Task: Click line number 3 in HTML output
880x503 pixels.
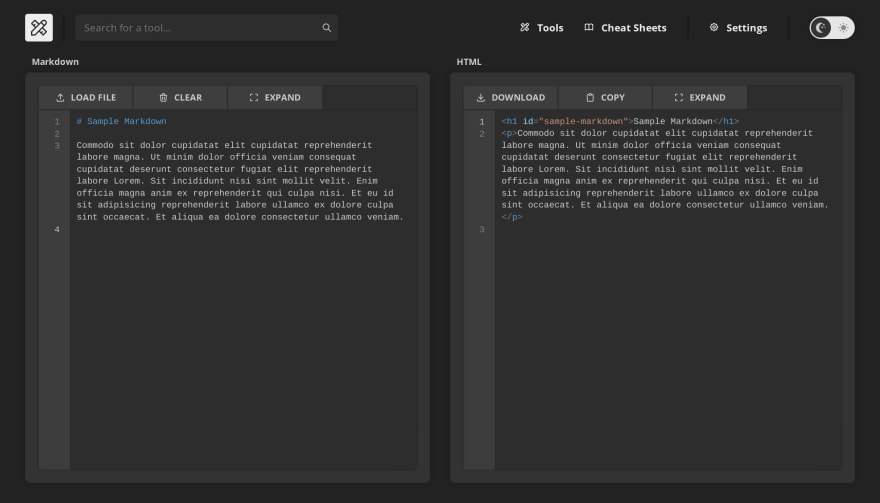Action: point(482,229)
